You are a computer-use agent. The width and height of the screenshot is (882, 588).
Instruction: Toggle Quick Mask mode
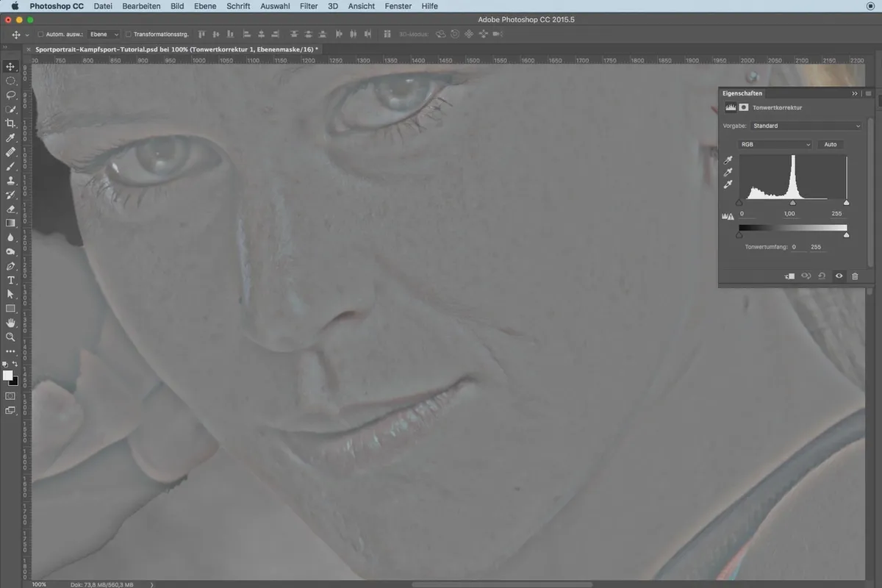tap(10, 396)
